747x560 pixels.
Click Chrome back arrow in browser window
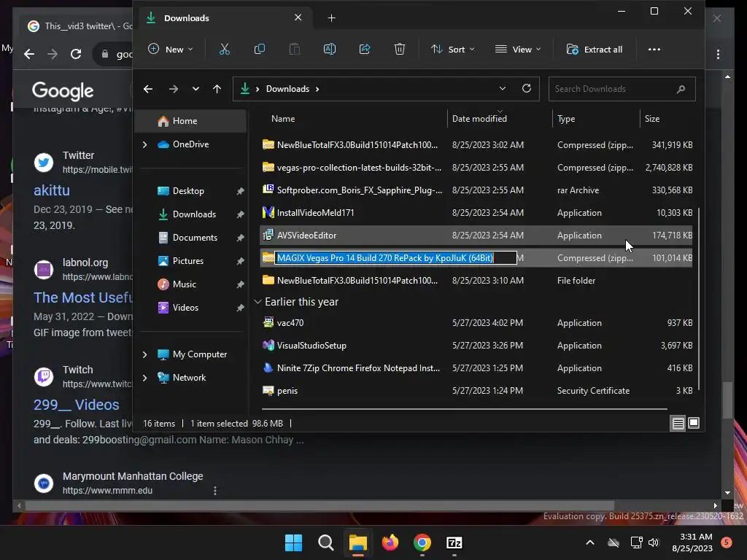pos(29,54)
